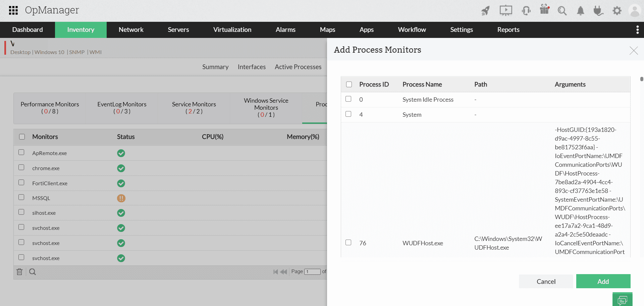This screenshot has height=306, width=644.
Task: Click the green Add button
Action: 603,282
